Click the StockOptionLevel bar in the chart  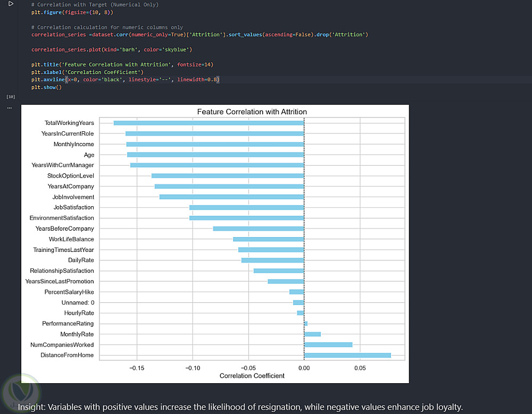[227, 176]
